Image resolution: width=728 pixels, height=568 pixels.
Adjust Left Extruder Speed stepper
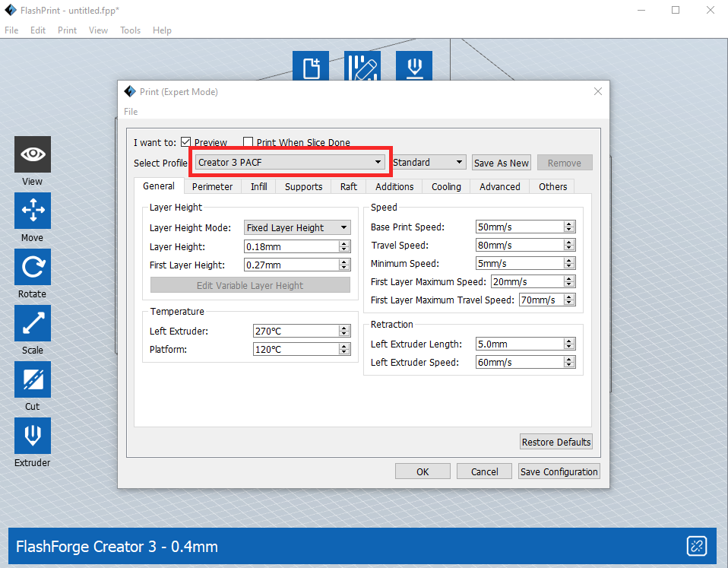click(x=569, y=362)
